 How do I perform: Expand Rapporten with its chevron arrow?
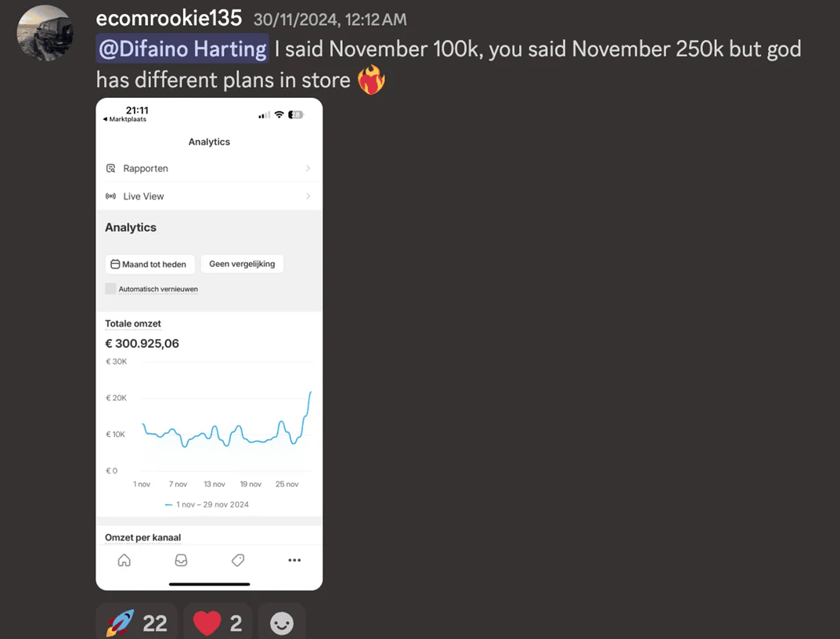[x=308, y=168]
